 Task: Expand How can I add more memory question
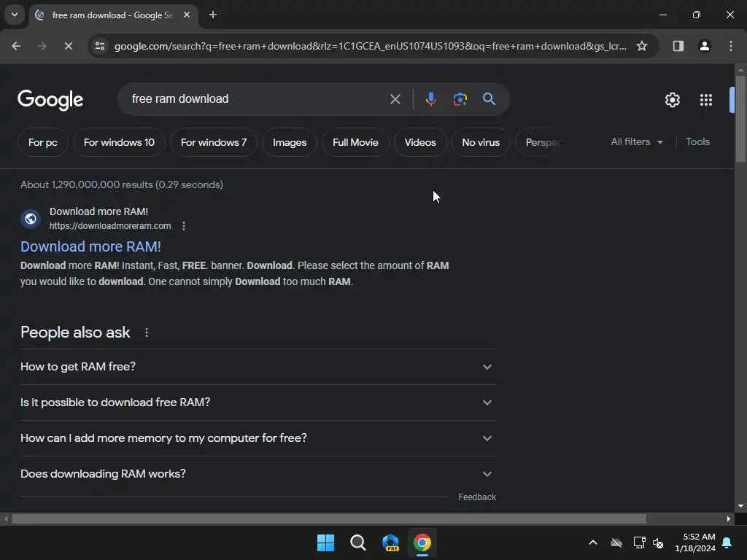coord(258,438)
